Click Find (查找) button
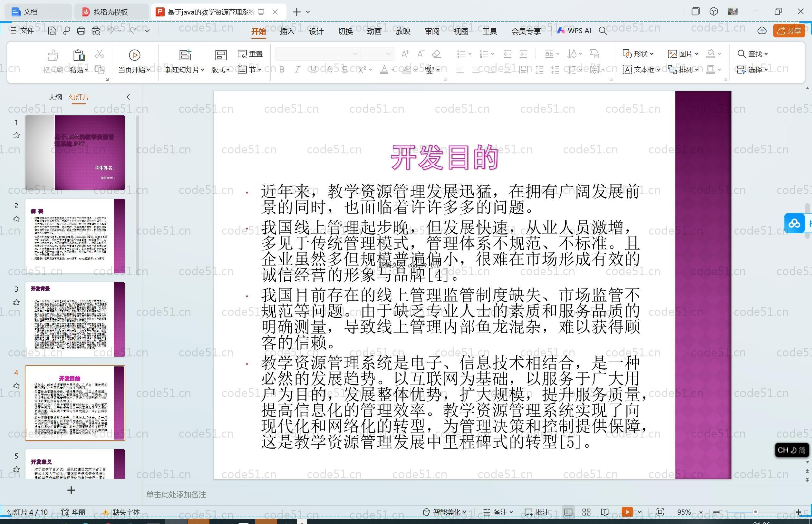The width and height of the screenshot is (812, 524). pos(752,54)
